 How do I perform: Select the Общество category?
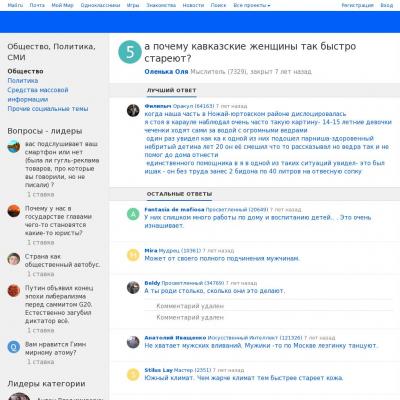(x=25, y=71)
